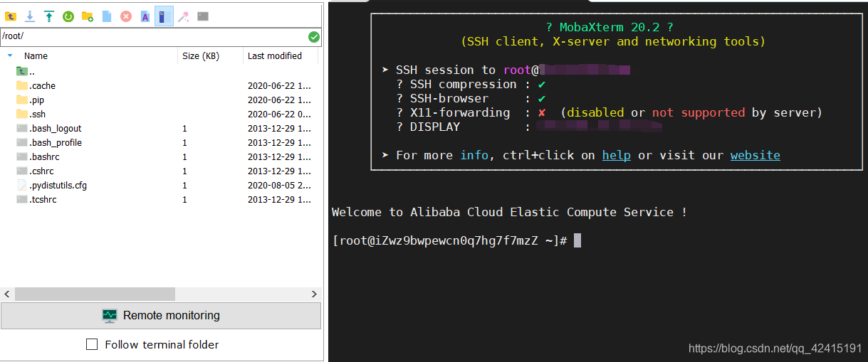The image size is (868, 362).
Task: Edit the /root/ path field
Action: pos(154,37)
